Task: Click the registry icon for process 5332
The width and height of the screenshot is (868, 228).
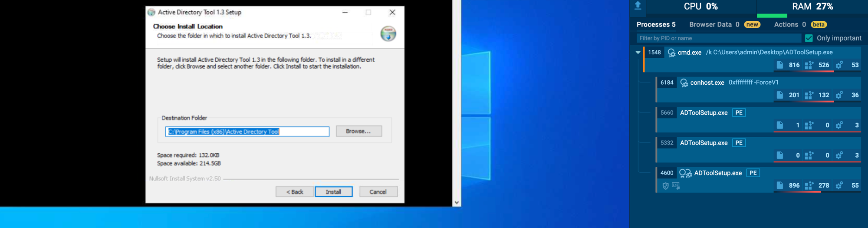Action: (x=809, y=155)
